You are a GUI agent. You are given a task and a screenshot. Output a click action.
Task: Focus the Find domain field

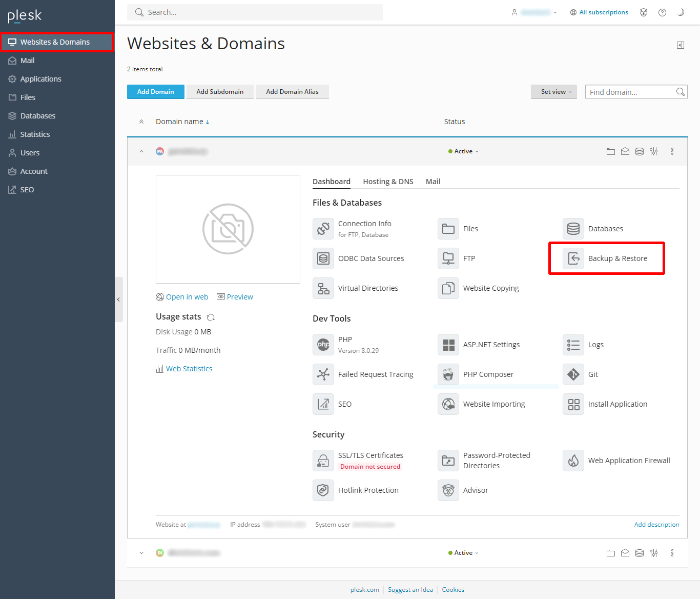pyautogui.click(x=636, y=92)
